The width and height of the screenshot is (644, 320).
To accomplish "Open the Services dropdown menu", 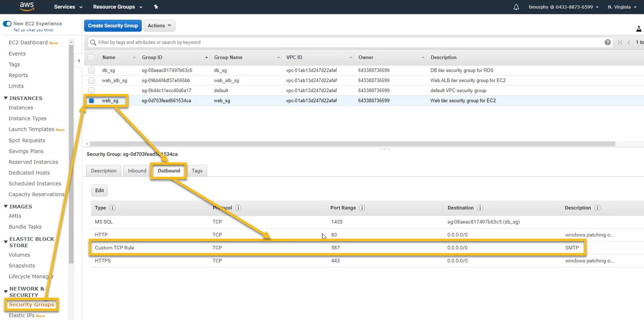I will point(68,7).
